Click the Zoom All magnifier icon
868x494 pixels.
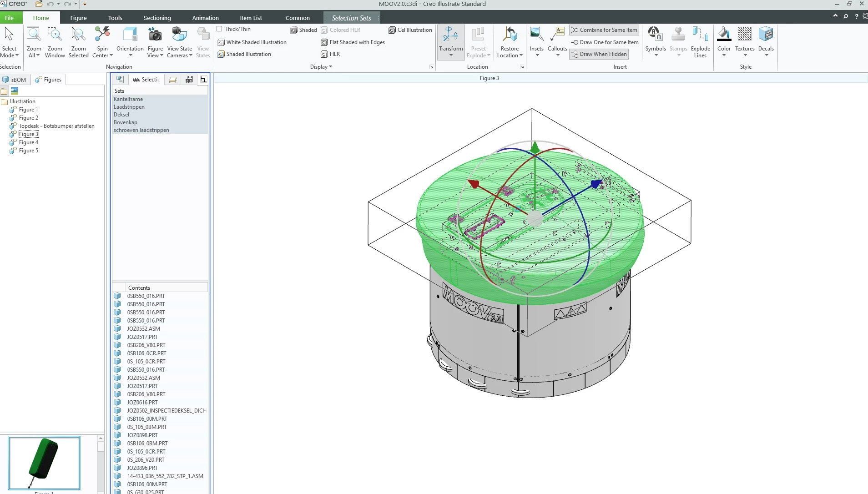[34, 34]
